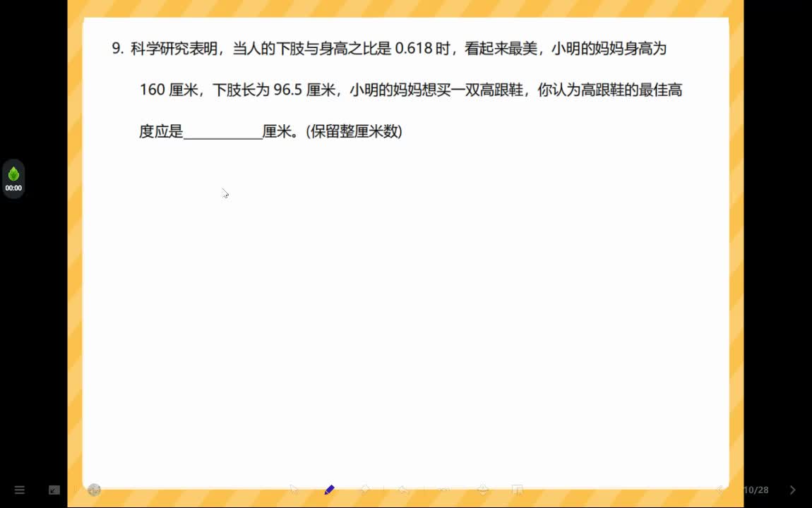Click the value 0.618 in the question
The image size is (812, 508).
pos(413,49)
